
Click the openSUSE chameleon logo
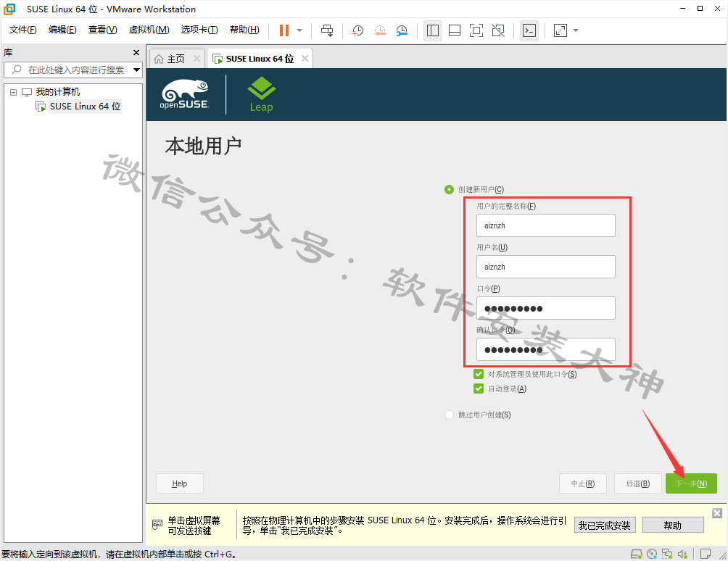(x=184, y=94)
